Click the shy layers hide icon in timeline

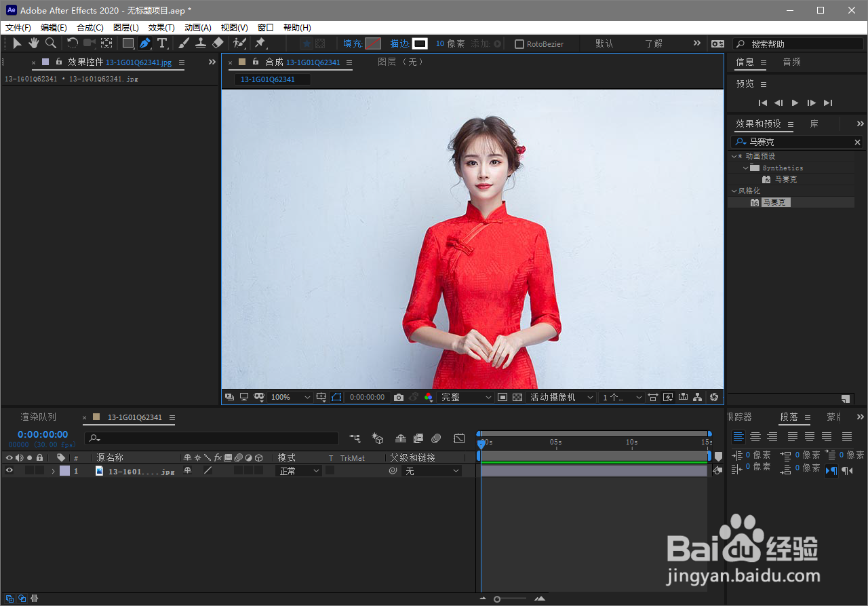pos(401,439)
